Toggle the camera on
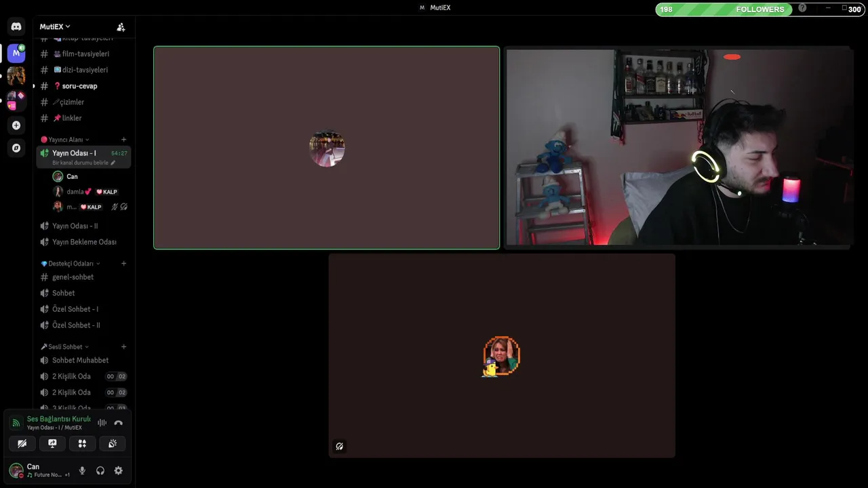This screenshot has height=488, width=868. (22, 443)
